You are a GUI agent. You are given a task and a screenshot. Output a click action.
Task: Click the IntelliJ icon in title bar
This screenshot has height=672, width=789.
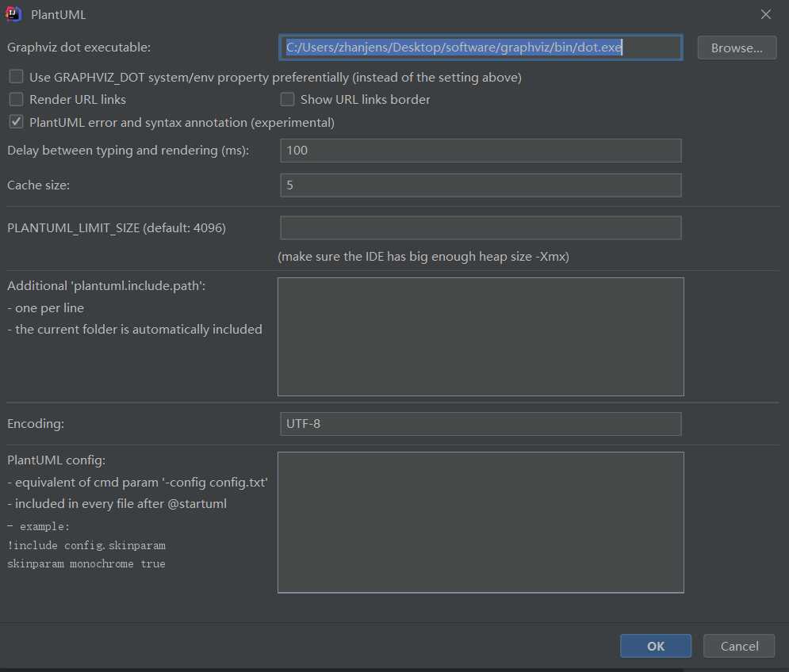tap(13, 14)
